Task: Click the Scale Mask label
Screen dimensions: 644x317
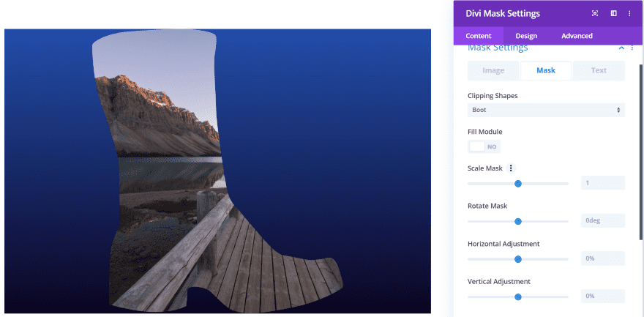Action: pyautogui.click(x=485, y=168)
